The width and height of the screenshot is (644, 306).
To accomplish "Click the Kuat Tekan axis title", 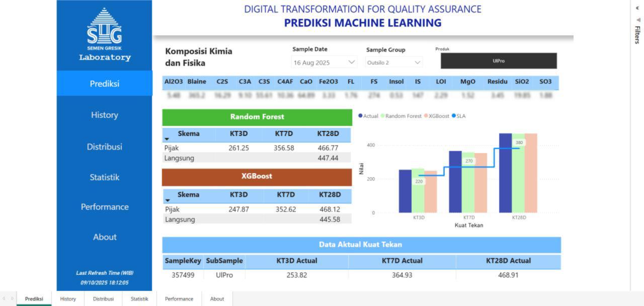I will [x=469, y=225].
